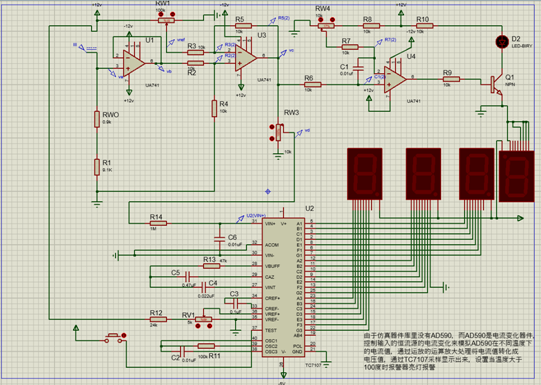
Task: Select the rightmost seven-segment display
Action: 516,176
